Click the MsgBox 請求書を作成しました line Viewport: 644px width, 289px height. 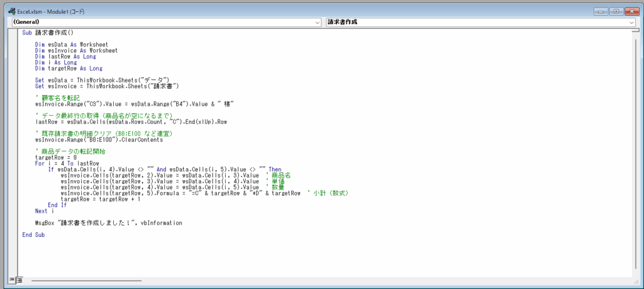click(108, 223)
